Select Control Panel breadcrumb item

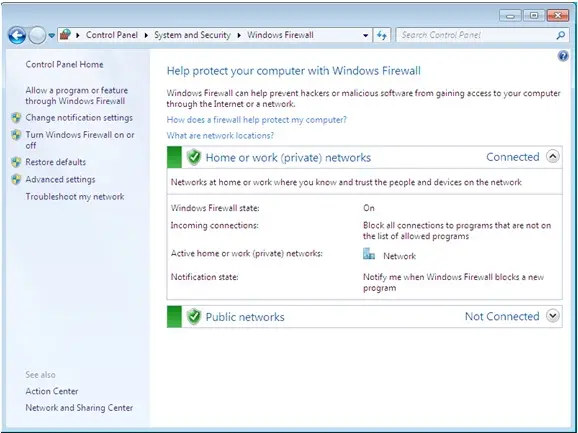point(112,35)
